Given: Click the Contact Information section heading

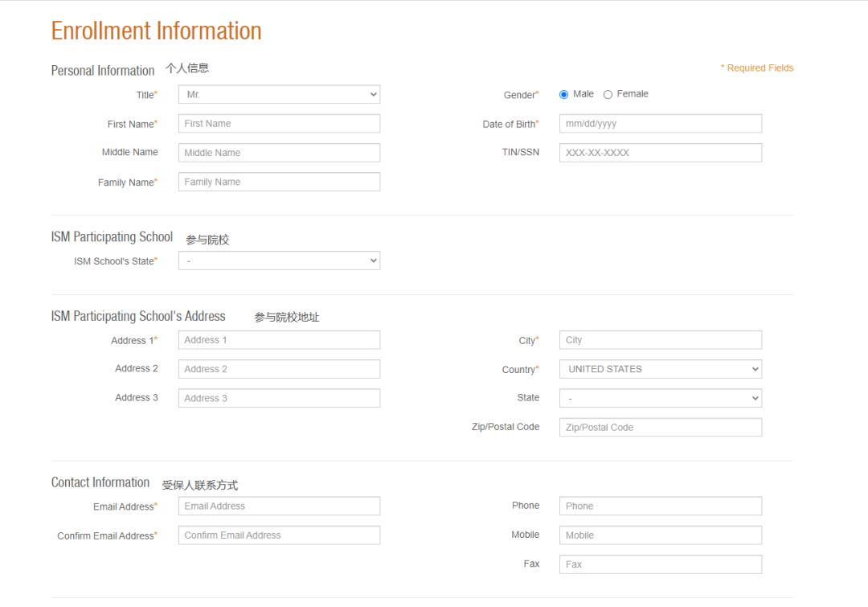Looking at the screenshot, I should coord(100,482).
